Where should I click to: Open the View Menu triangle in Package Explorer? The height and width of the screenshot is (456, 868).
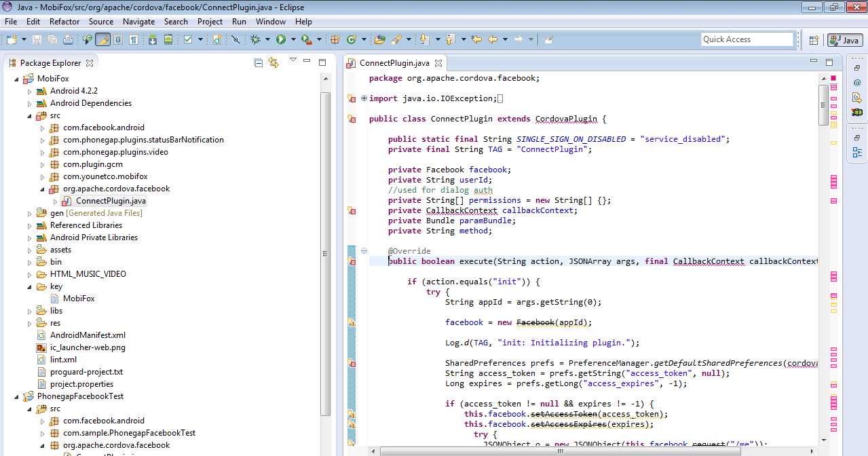point(293,62)
